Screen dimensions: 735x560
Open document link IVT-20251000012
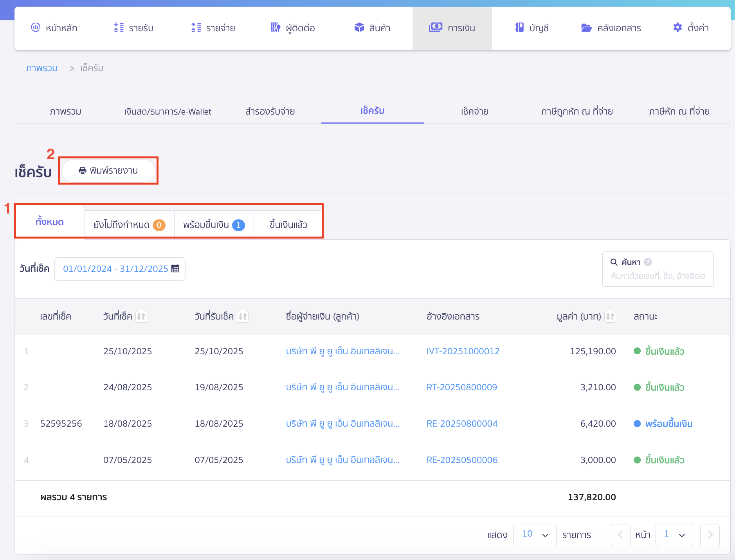coord(463,351)
